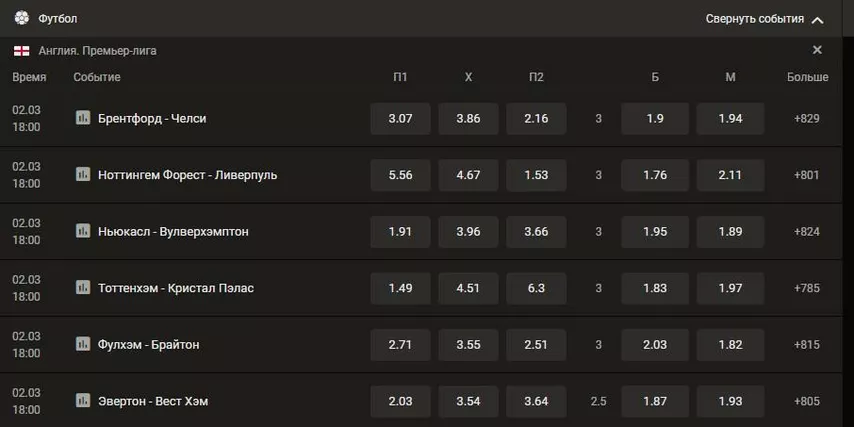Screen dimensions: 854x427
Task: Click the England flag icon
Action: tap(22, 51)
